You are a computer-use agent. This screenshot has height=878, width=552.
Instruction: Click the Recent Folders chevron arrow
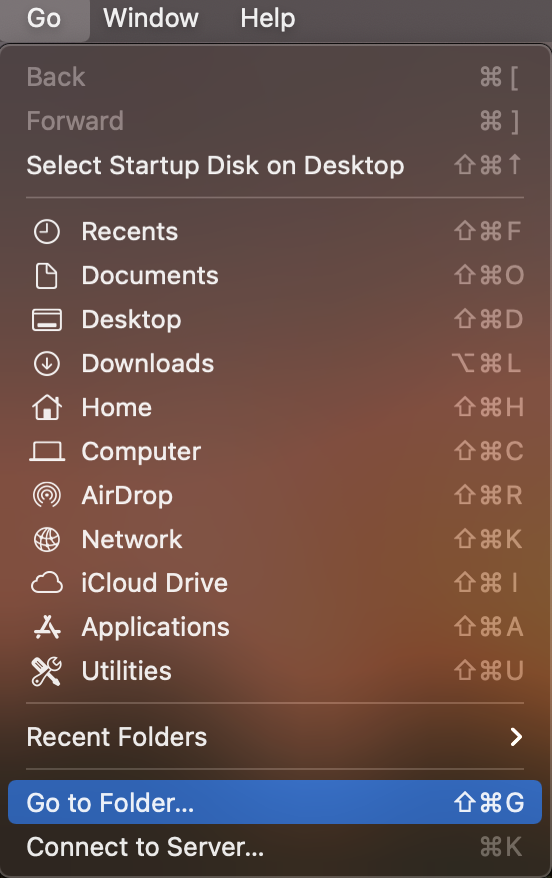(x=516, y=737)
